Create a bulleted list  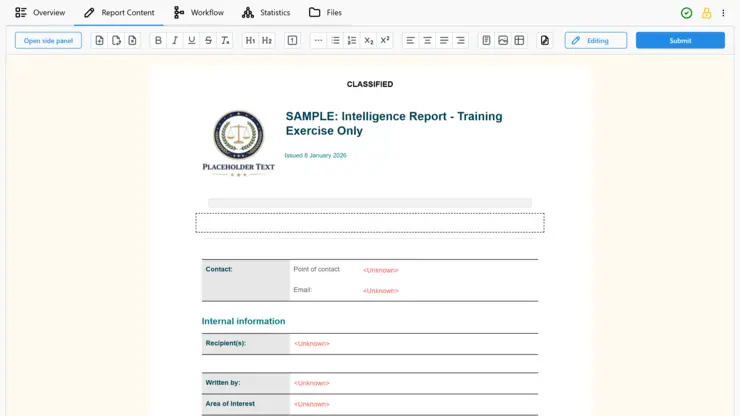coord(335,41)
